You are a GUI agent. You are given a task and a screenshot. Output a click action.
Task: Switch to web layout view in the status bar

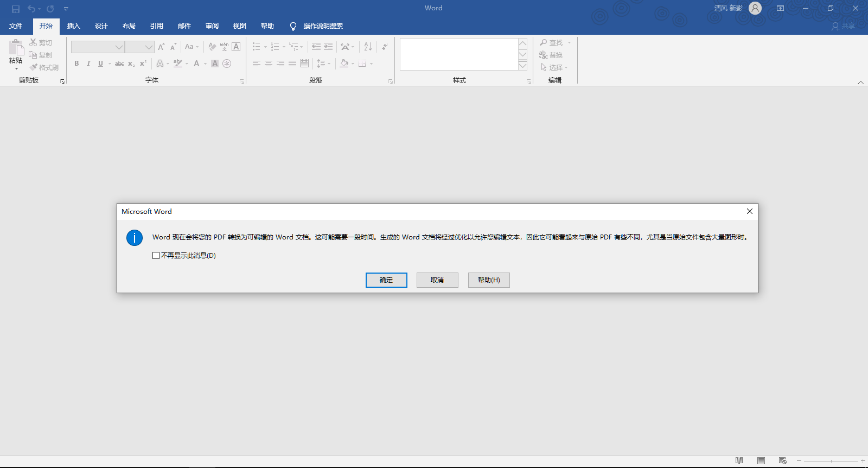[783, 460]
